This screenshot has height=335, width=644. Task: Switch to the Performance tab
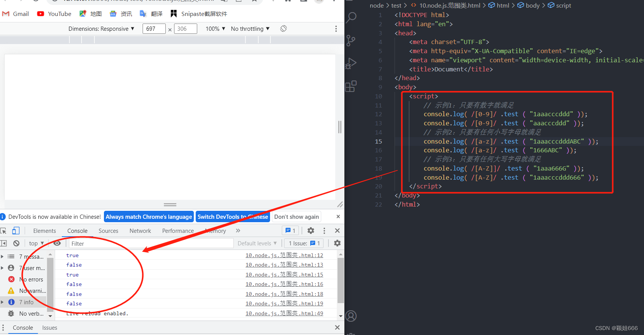(x=178, y=231)
